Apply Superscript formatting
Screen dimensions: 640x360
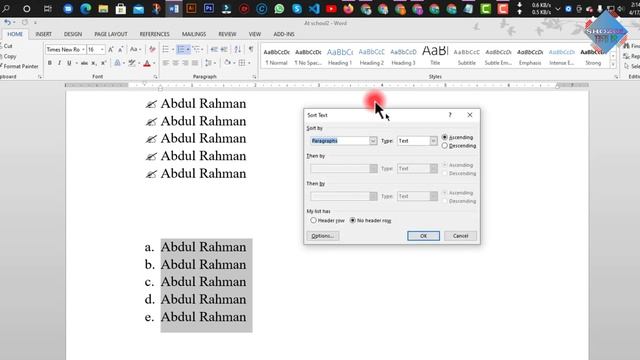(x=104, y=63)
